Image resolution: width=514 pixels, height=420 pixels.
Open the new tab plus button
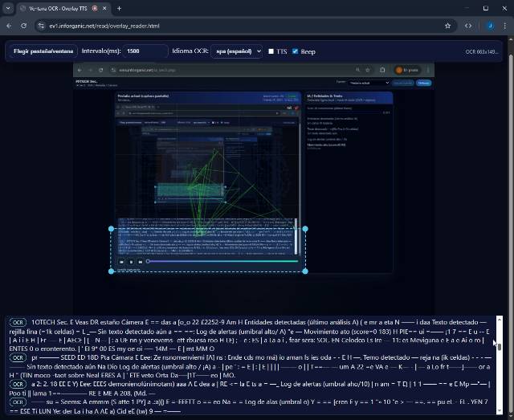(x=119, y=8)
